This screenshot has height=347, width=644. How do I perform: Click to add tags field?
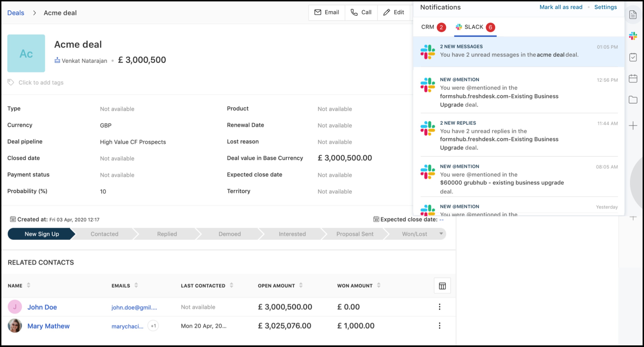pos(41,82)
